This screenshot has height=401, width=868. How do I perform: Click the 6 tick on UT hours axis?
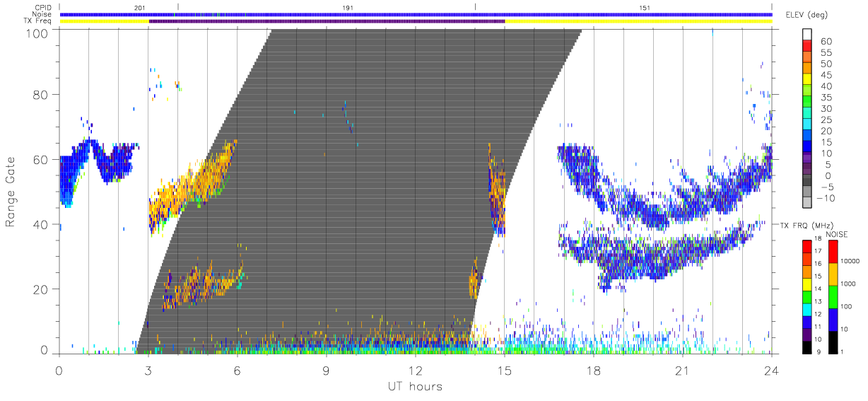[237, 370]
